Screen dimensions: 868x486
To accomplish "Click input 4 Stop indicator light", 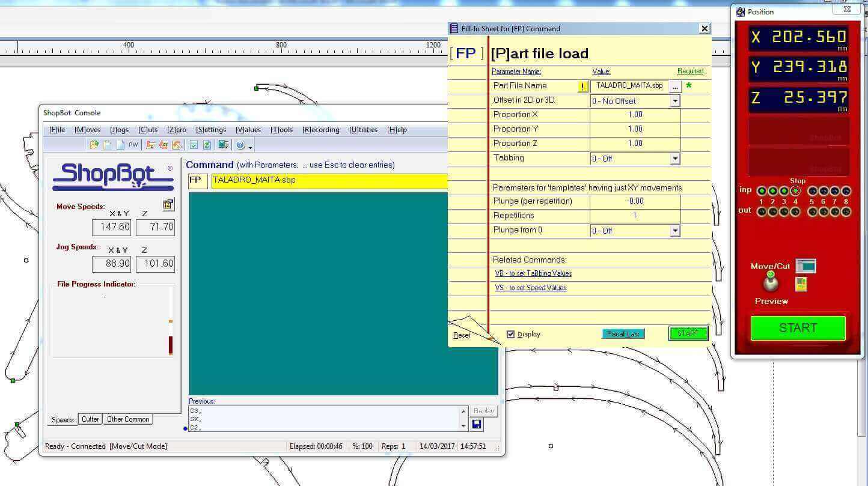I will (x=795, y=191).
